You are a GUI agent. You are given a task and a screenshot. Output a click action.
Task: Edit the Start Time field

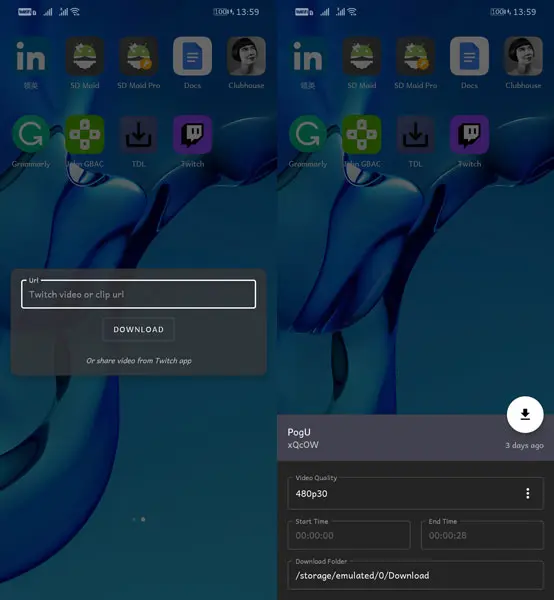[x=349, y=535]
